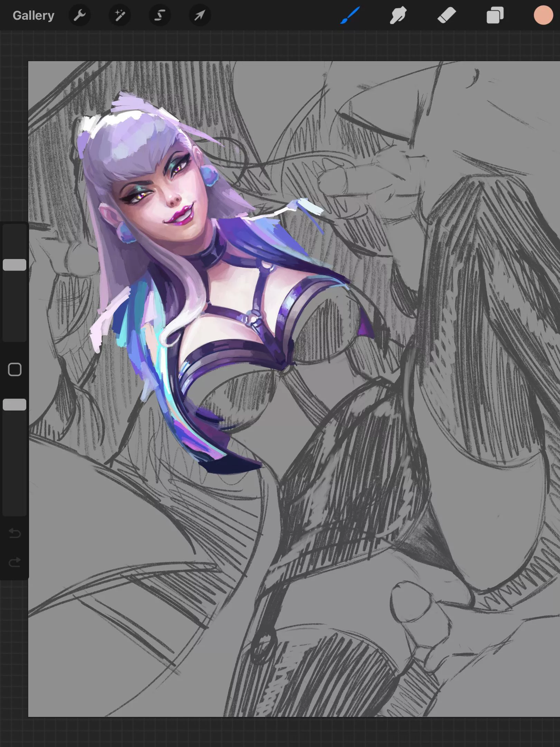This screenshot has height=747, width=560.
Task: Return to the Gallery
Action: click(33, 15)
